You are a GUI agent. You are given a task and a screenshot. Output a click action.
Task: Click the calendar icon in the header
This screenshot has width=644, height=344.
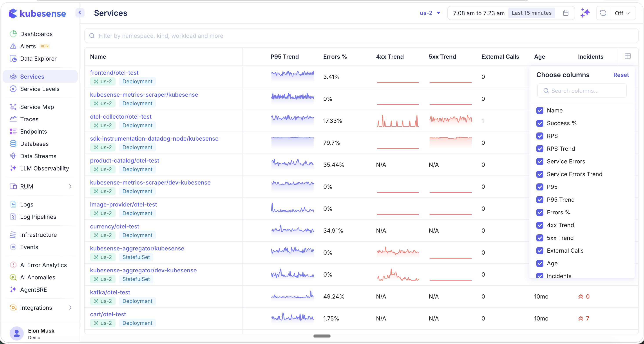pyautogui.click(x=566, y=13)
